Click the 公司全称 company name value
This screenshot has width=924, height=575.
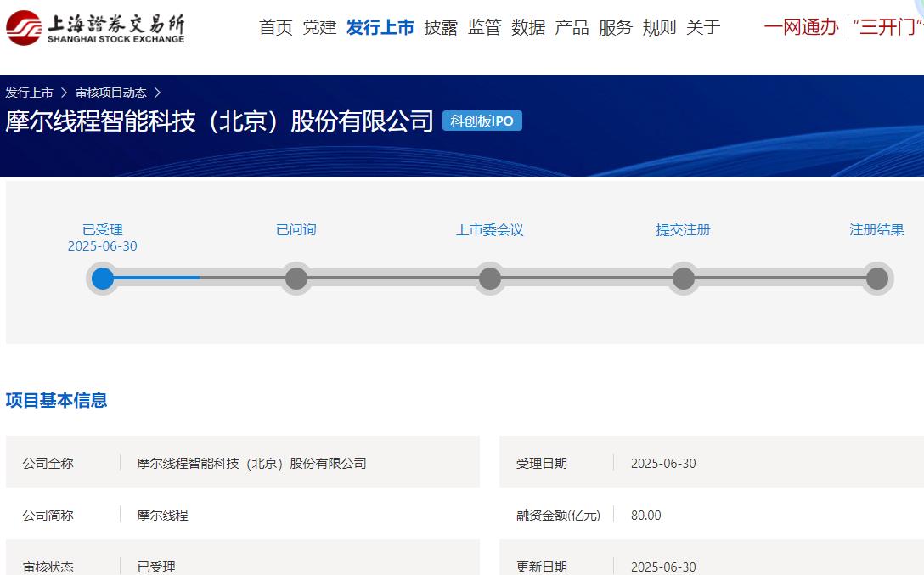click(251, 464)
